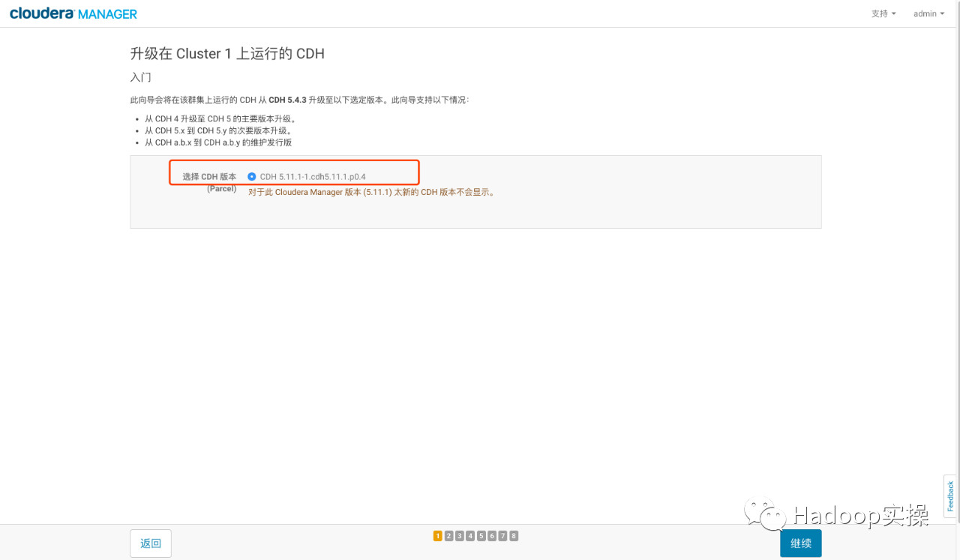Click the bullet 从 CDH 4 升级至 CDH 5
Screen dimensions: 960x560
220,119
